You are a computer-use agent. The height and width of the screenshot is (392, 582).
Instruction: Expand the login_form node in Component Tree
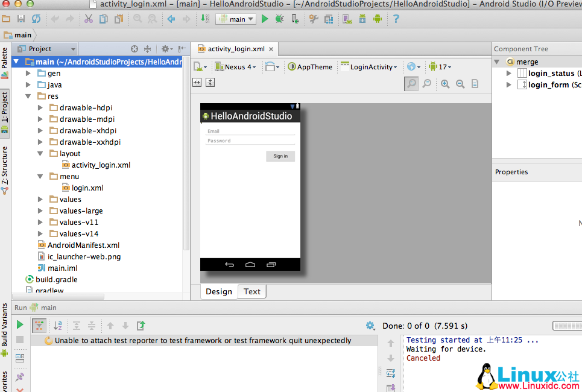pos(509,85)
